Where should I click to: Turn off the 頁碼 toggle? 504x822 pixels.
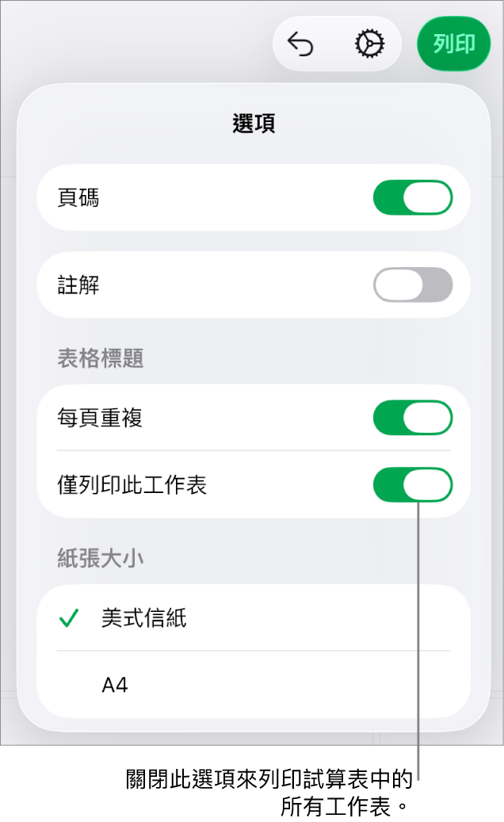tap(413, 197)
